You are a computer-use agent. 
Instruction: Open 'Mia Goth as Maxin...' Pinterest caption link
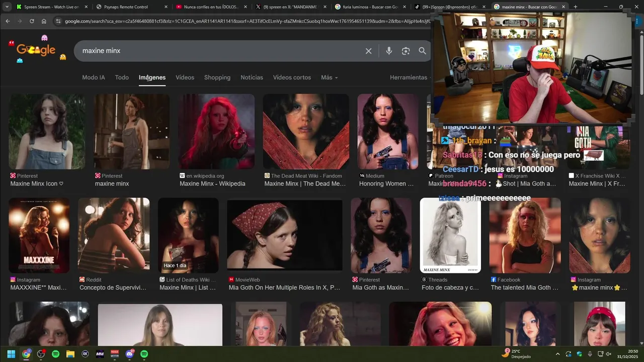[381, 288]
